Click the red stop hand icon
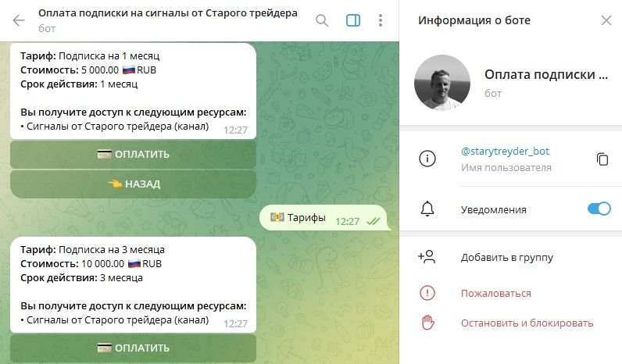 pos(427,323)
